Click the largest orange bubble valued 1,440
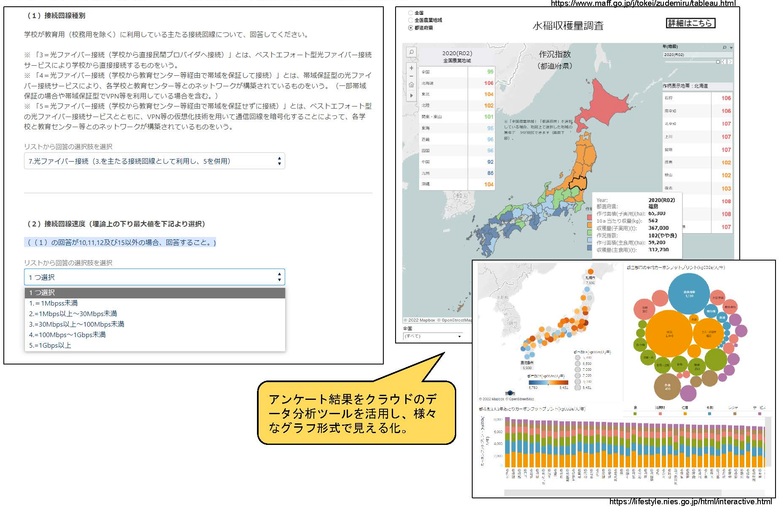Viewport: 781px width, 532px height. 669,333
